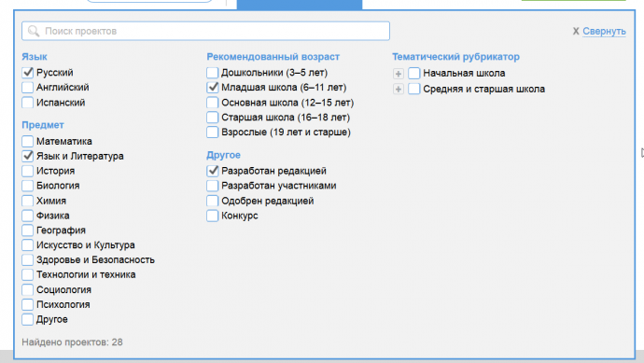
Task: Uncheck Язык и Литература checkbox
Action: click(x=27, y=156)
